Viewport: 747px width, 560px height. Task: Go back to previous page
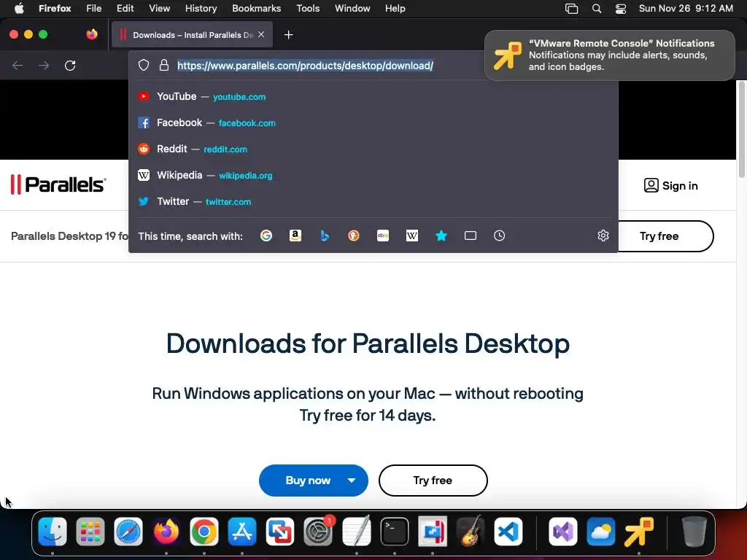[x=18, y=65]
